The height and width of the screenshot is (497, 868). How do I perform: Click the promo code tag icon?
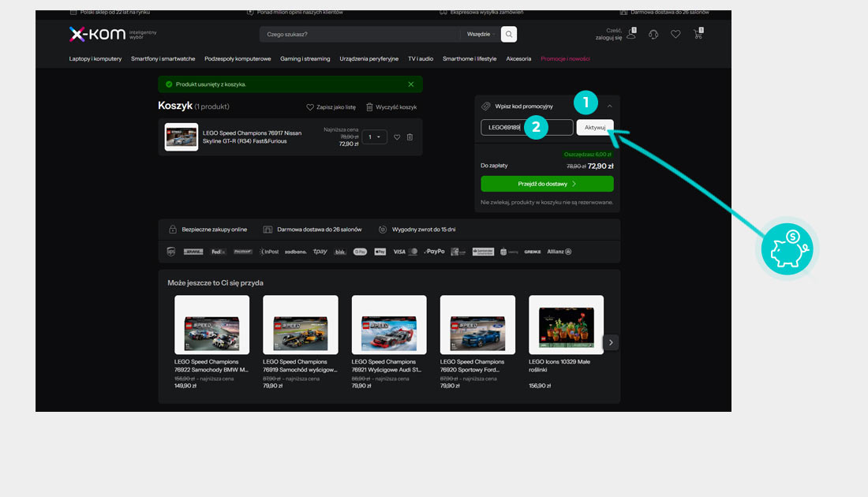(485, 106)
